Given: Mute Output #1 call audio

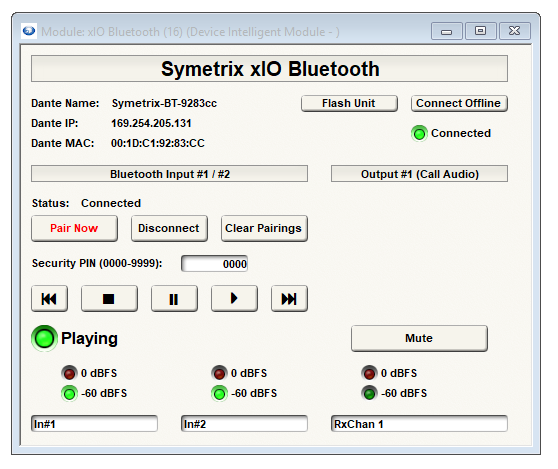Looking at the screenshot, I should click(x=419, y=338).
